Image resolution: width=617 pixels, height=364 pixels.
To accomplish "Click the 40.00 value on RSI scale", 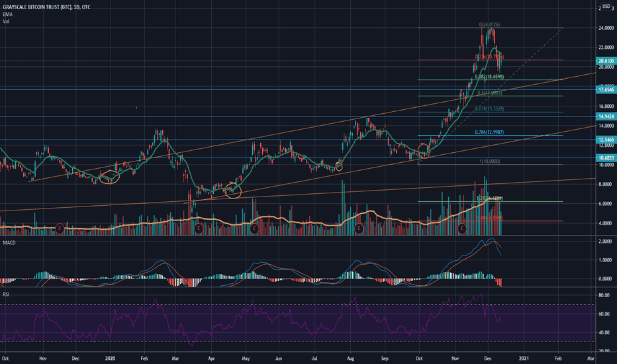I will pos(604,332).
